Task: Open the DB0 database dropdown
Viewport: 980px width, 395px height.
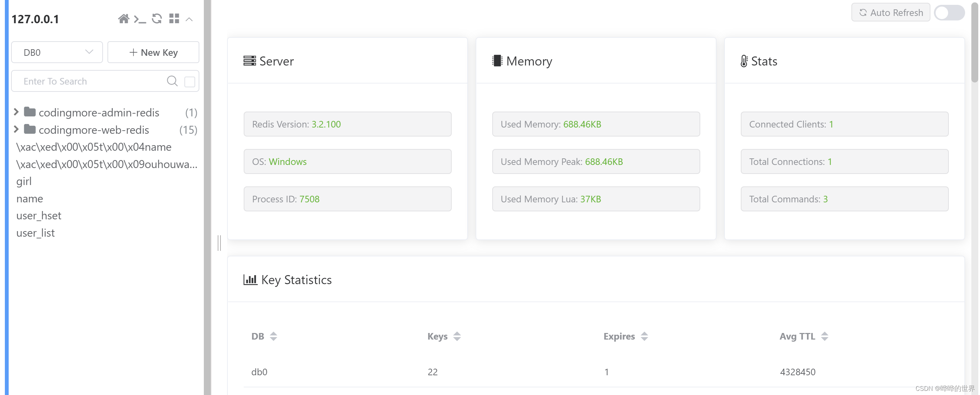Action: tap(57, 52)
